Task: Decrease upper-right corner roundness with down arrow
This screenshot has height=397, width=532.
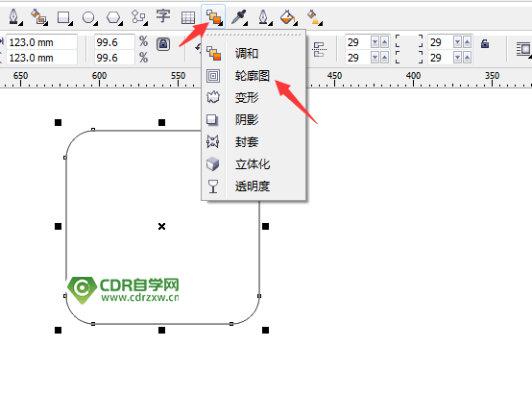Action: (x=458, y=42)
